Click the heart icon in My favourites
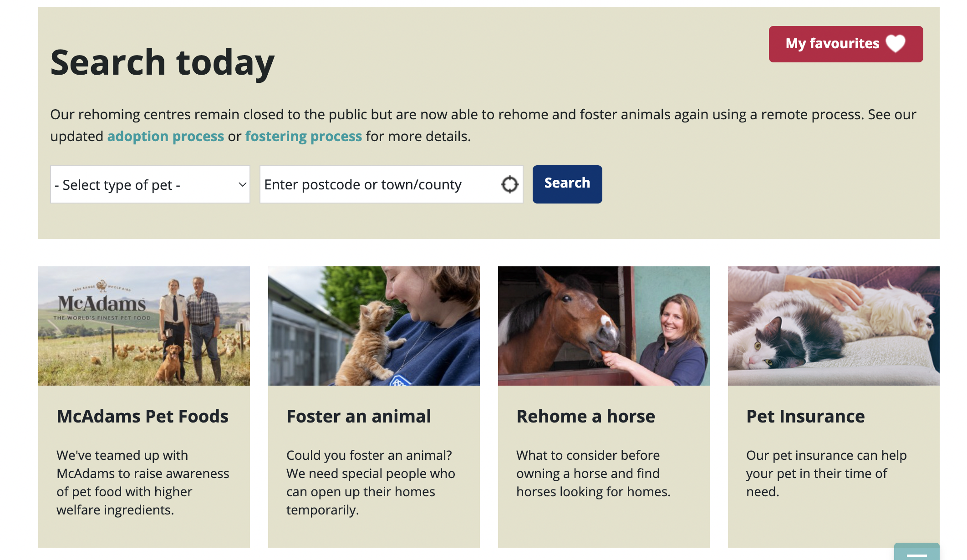Image resolution: width=967 pixels, height=560 pixels. pos(896,44)
